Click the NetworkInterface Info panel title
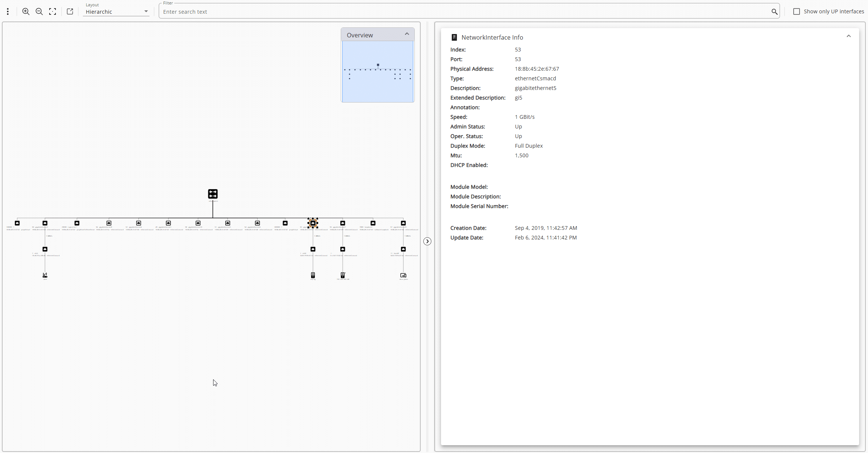Image resolution: width=868 pixels, height=453 pixels. (492, 37)
